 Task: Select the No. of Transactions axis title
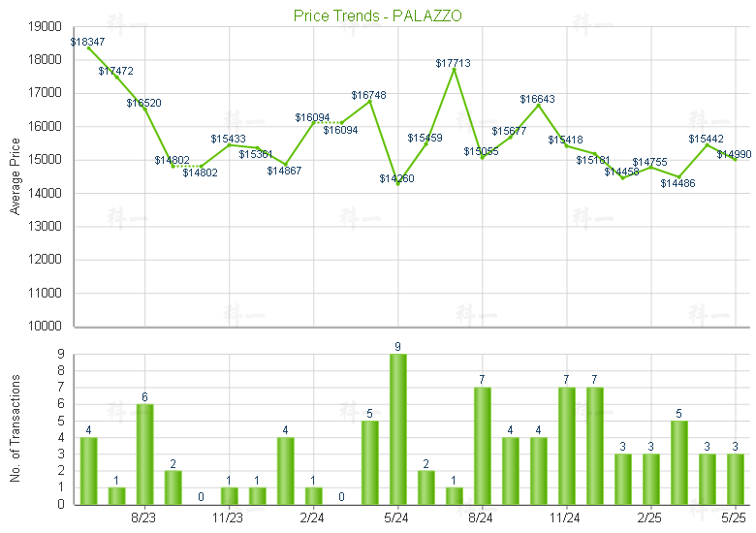(x=15, y=429)
